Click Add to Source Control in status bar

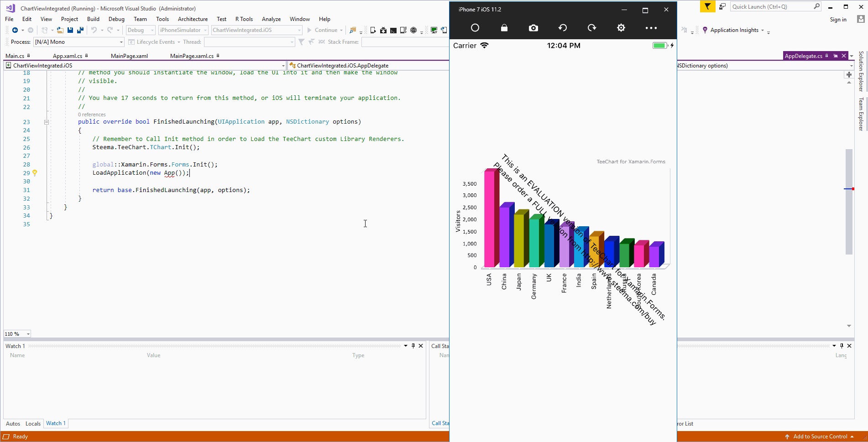click(820, 437)
